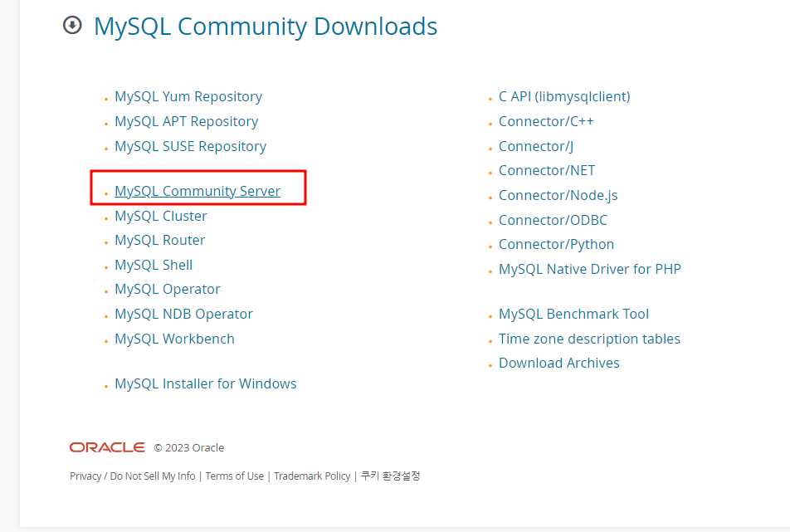This screenshot has height=532, width=790.
Task: Open MySQL Benchmark Tool link
Action: (x=574, y=314)
